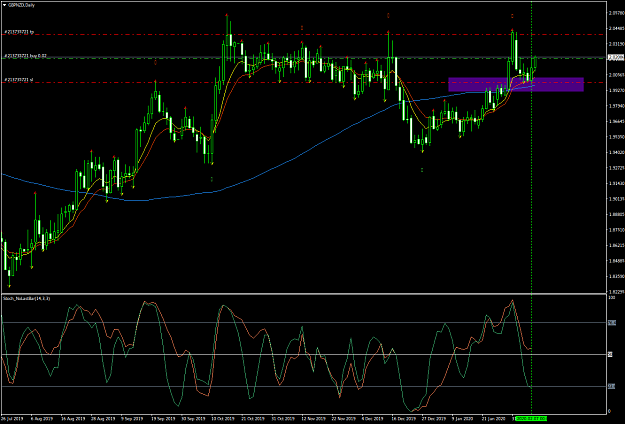The image size is (625, 424).
Task: Select the stop-loss (sl) order line label
Action: [x=18, y=80]
